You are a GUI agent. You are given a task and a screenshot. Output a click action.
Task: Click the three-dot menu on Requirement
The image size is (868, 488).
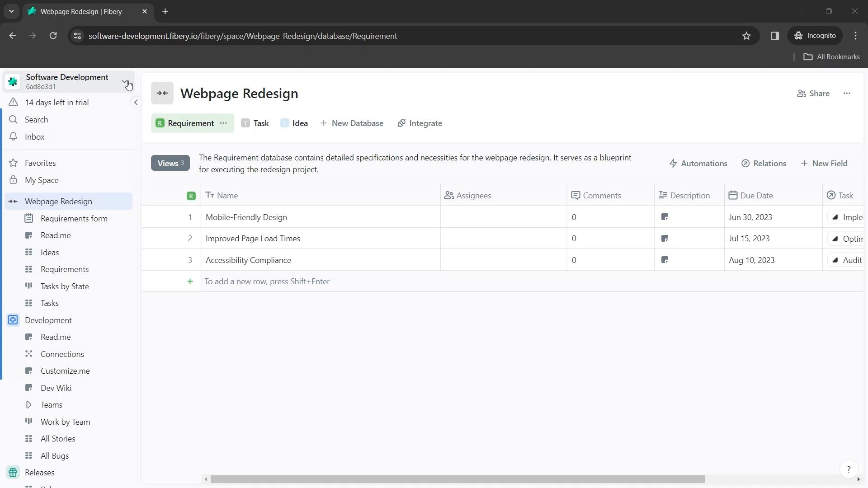(224, 123)
